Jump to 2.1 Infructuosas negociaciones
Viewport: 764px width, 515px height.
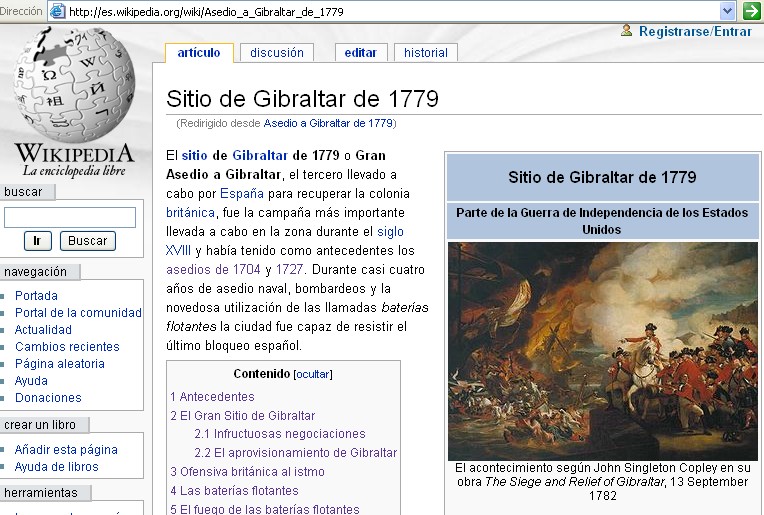point(280,434)
